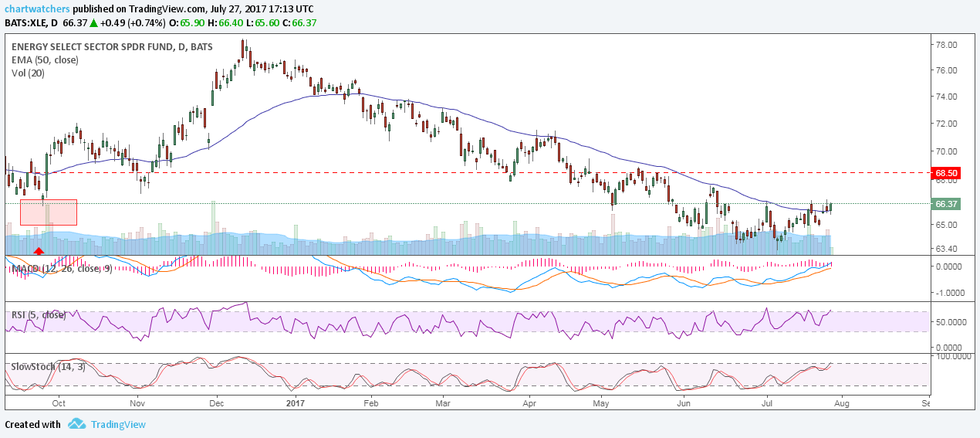
Task: Click the red up-arrow marker below the volume bars
Action: pyautogui.click(x=39, y=251)
